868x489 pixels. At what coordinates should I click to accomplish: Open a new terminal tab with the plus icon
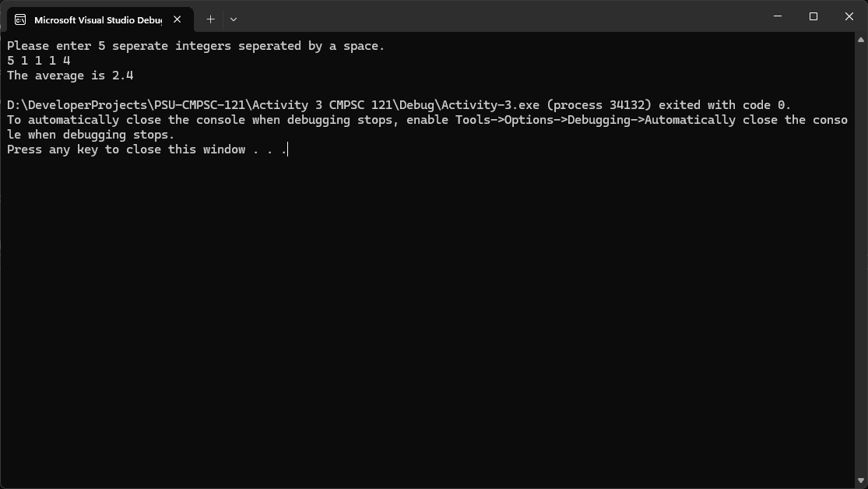(x=209, y=19)
